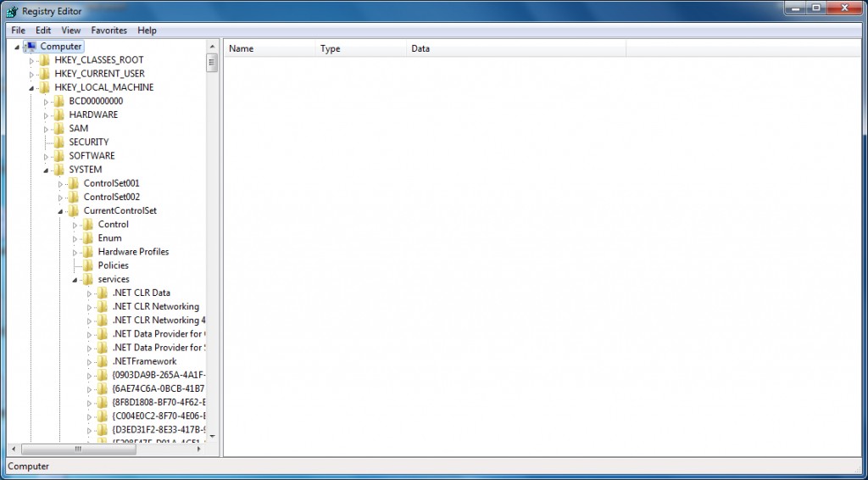Sort by the Type column header
The image size is (868, 480).
361,48
